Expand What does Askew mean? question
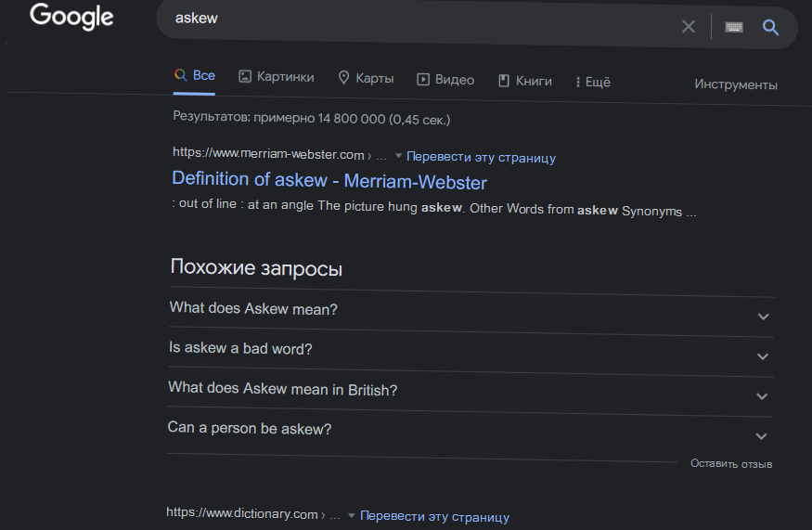 [470, 311]
